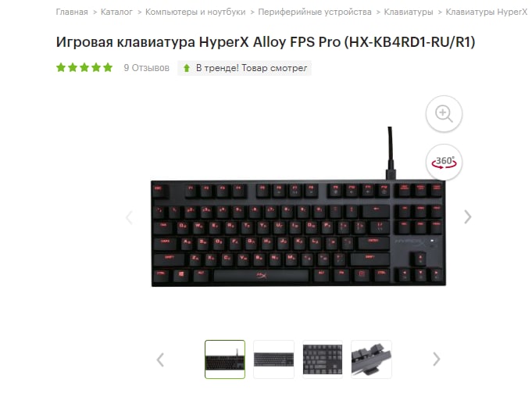Open the Клавиатуры breadcrumb
Screen dimensions: 532x404
coord(409,12)
